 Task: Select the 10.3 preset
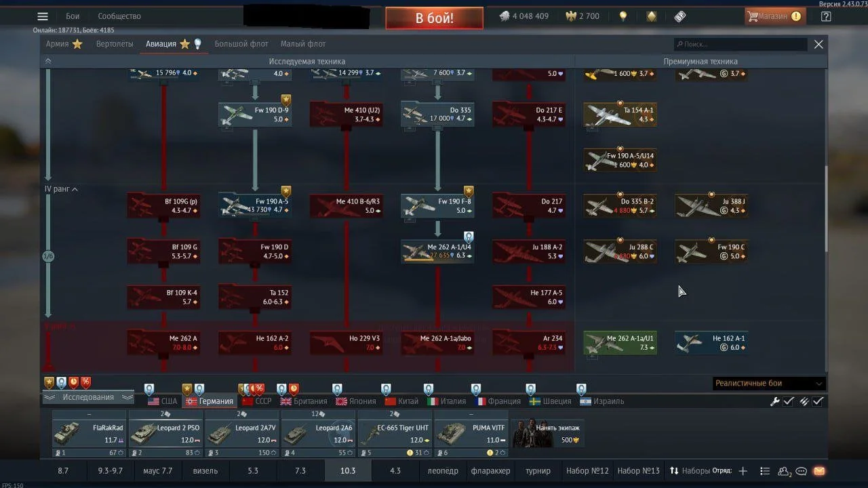348,471
